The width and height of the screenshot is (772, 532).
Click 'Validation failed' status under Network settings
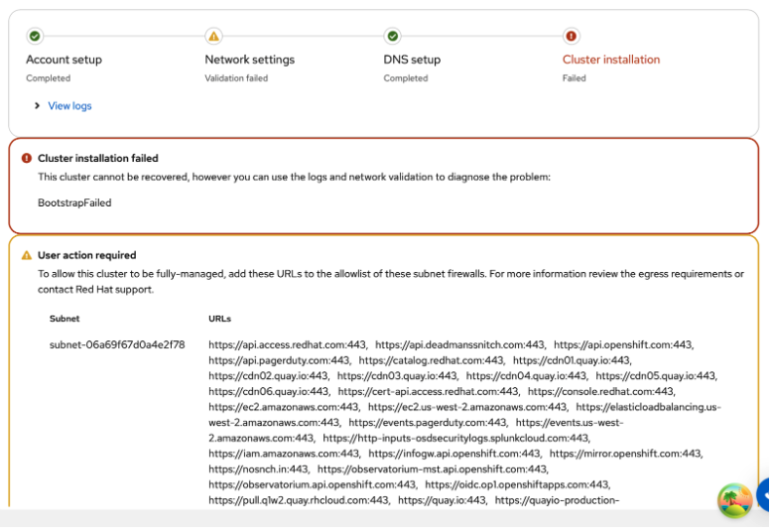pyautogui.click(x=236, y=78)
